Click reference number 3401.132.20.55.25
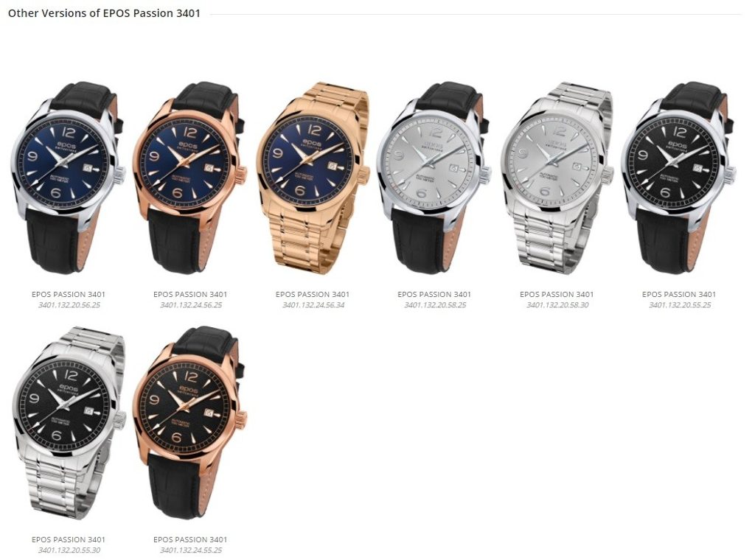755x560 pixels. pos(679,305)
